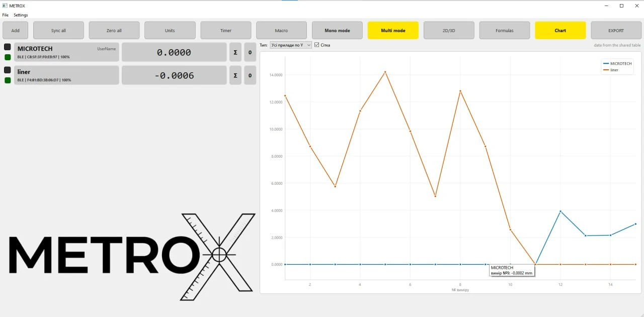Click the liner reading -0.0006

[174, 75]
